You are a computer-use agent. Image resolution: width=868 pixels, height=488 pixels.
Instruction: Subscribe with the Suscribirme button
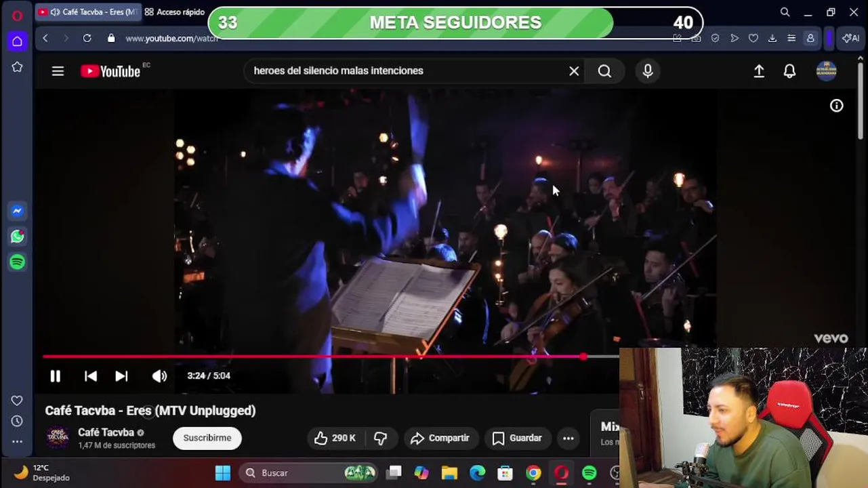pyautogui.click(x=207, y=438)
